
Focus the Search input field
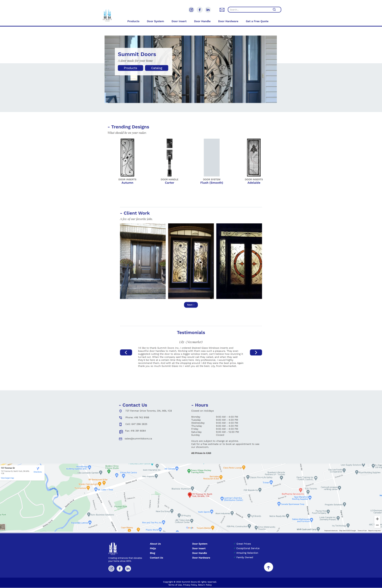254,10
